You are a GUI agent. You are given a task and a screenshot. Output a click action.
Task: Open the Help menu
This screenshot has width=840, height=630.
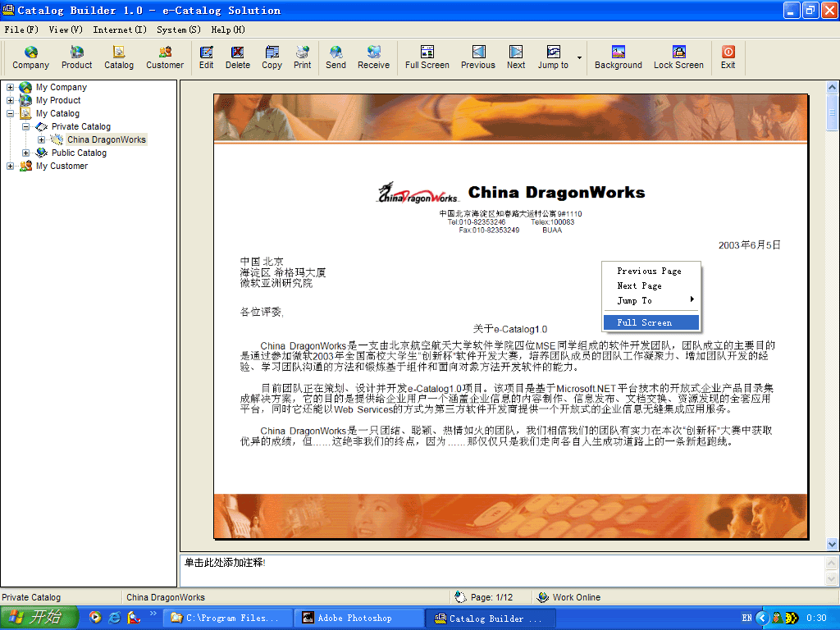coord(228,30)
